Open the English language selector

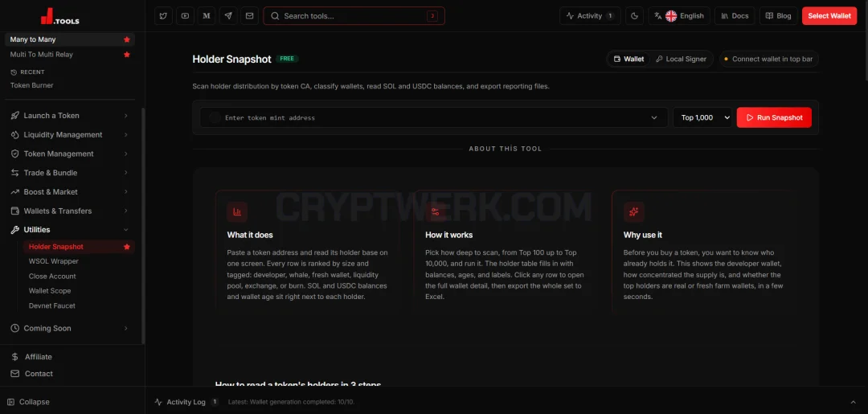coord(678,15)
